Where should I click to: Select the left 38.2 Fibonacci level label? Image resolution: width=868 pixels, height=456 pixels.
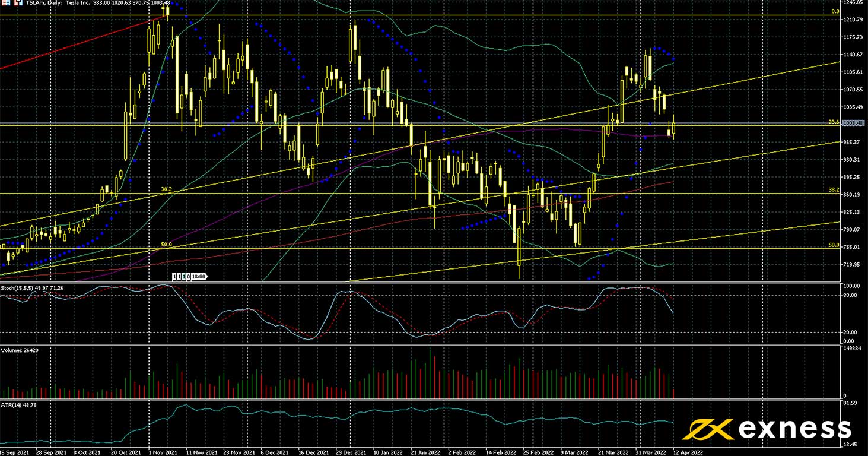(167, 189)
